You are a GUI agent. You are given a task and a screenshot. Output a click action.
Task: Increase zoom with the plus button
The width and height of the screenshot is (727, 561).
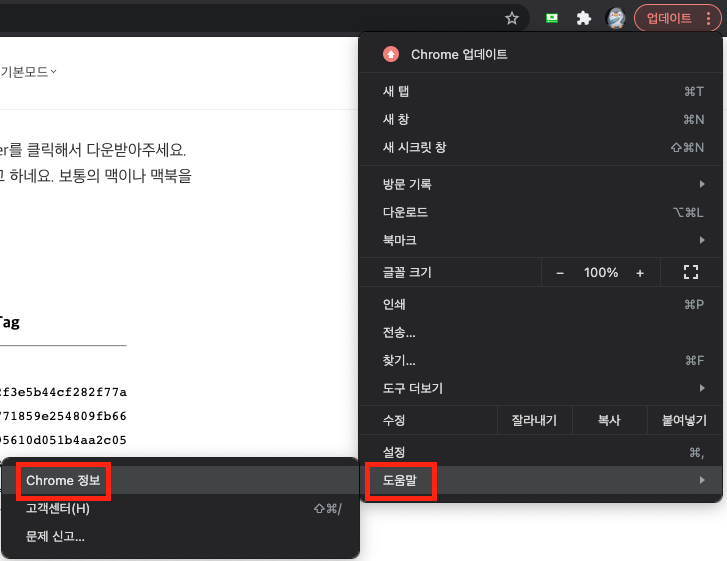point(640,273)
